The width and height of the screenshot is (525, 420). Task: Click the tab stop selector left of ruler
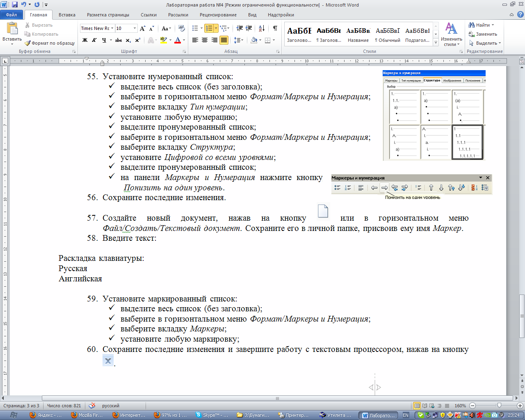(5, 61)
